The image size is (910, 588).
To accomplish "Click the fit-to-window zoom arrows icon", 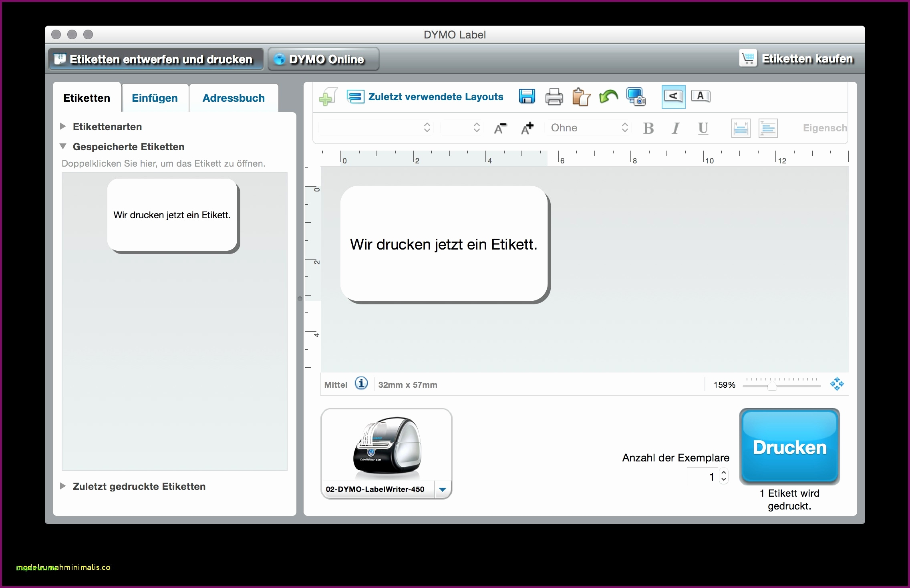I will (837, 384).
